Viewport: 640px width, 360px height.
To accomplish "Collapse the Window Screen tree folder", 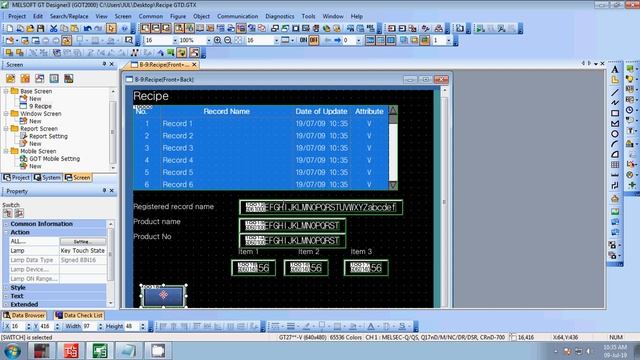I will (6, 113).
